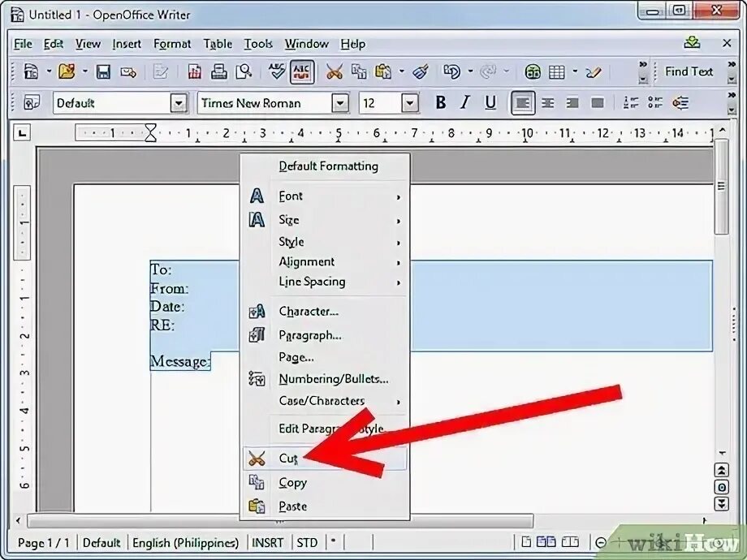Select Centered alignment button
Viewport: 747px width, 560px height.
(x=547, y=103)
